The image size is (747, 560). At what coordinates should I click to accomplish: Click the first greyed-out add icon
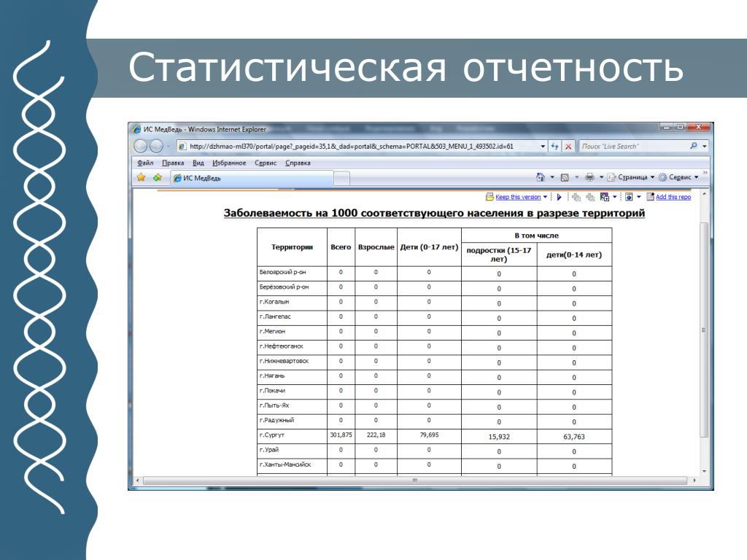coord(576,197)
